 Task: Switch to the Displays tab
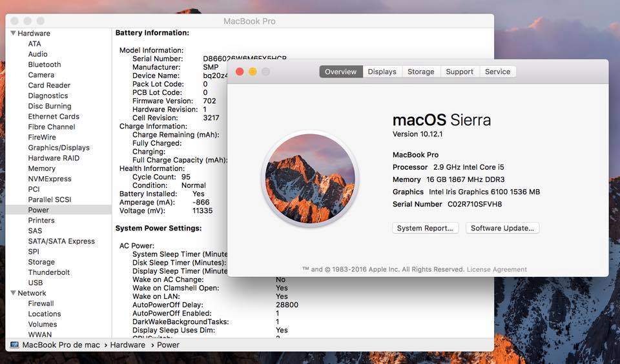click(382, 72)
